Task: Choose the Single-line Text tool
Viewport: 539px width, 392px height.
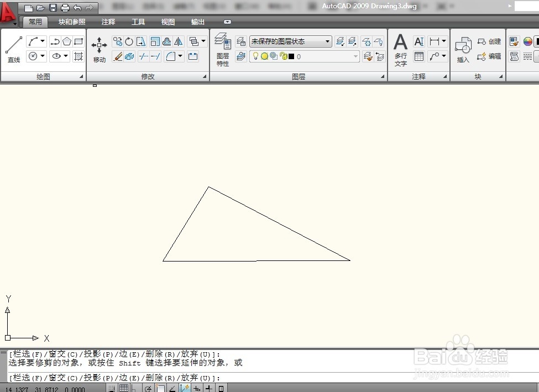Action: click(419, 41)
